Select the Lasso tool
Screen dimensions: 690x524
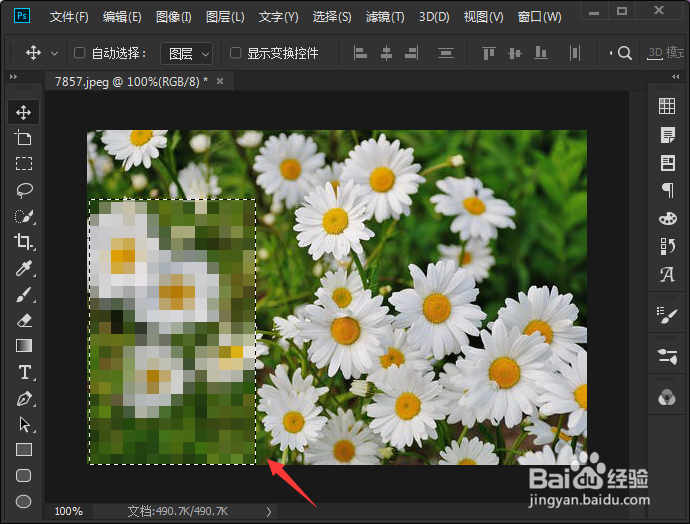click(24, 190)
